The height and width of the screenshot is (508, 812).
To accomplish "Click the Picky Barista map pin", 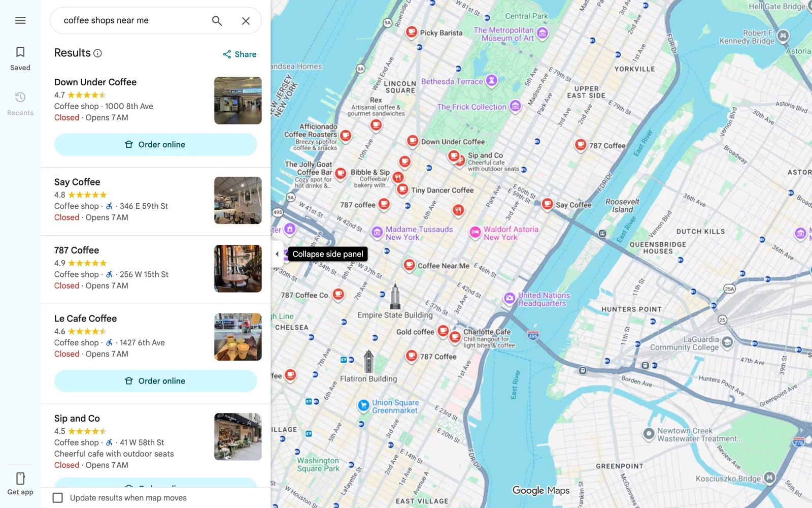I will tap(412, 32).
